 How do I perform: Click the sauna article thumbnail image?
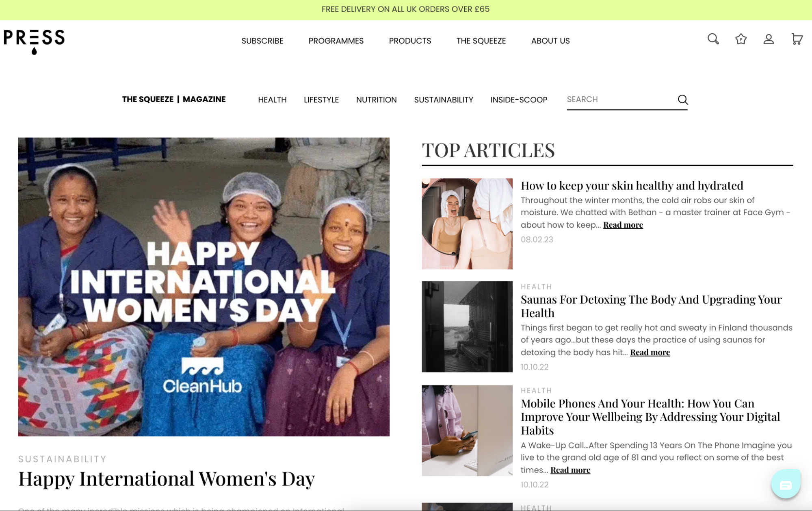click(x=467, y=326)
